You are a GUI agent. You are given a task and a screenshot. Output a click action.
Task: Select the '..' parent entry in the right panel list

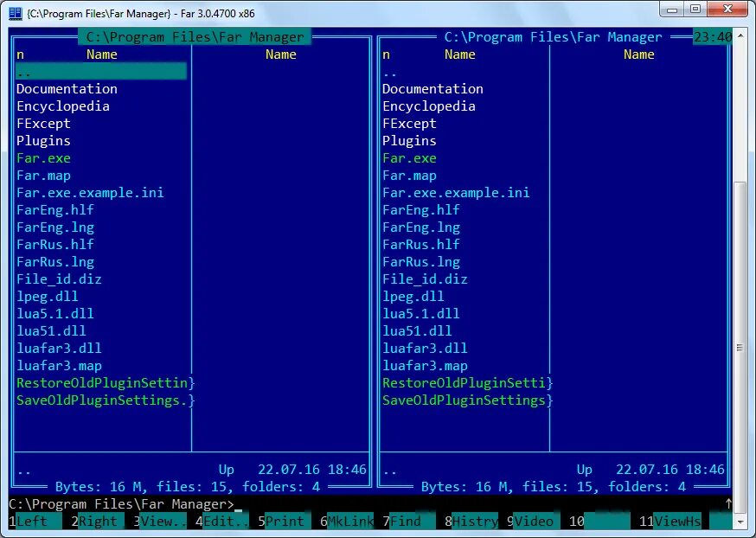click(390, 74)
